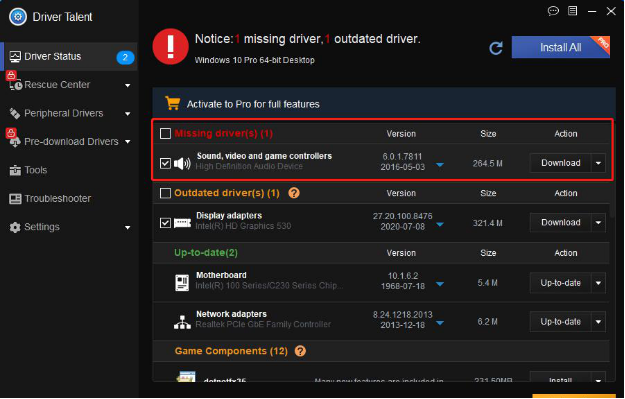The width and height of the screenshot is (625, 399).
Task: Open Peripheral Drivers section
Action: coord(69,114)
